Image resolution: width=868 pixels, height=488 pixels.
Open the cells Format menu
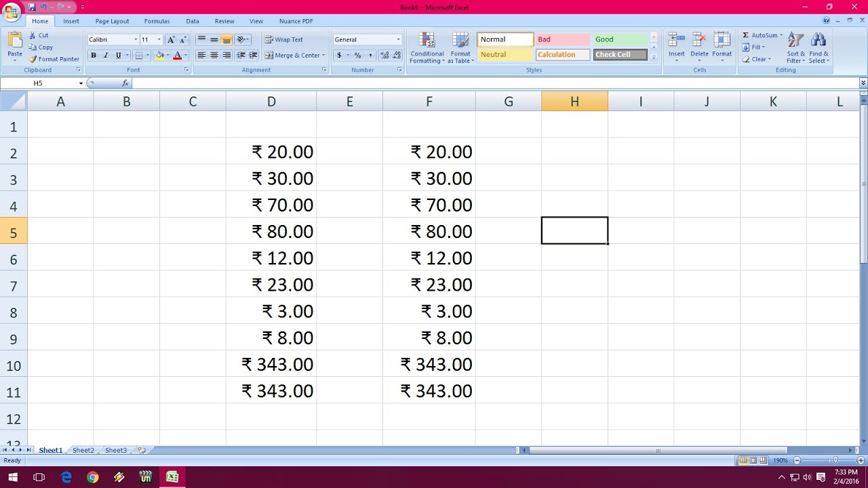click(x=722, y=47)
